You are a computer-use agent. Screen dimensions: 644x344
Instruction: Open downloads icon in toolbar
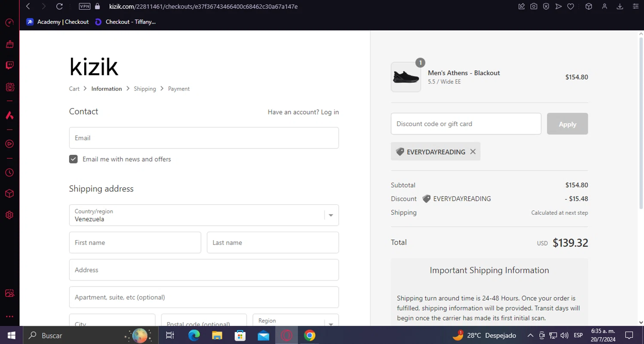coord(620,6)
